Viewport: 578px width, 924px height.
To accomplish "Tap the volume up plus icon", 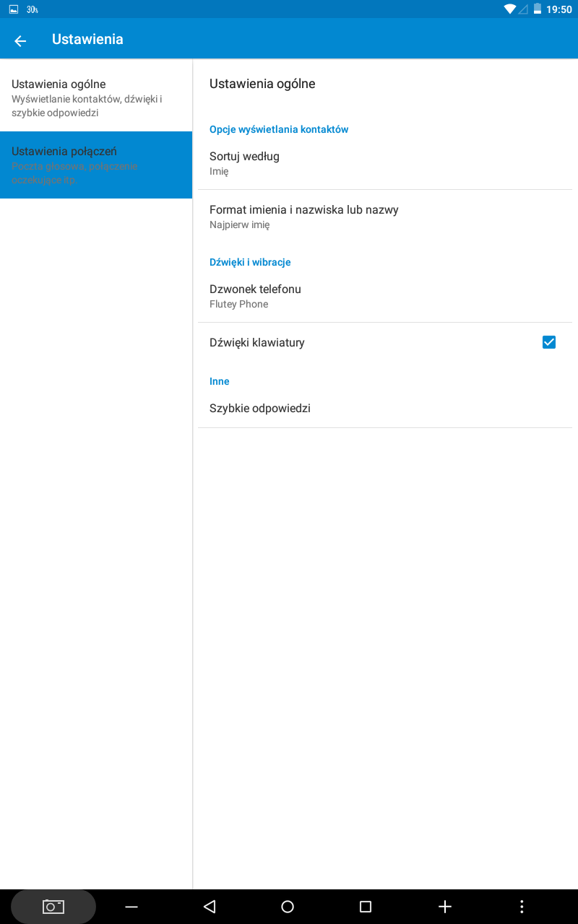I will [445, 907].
